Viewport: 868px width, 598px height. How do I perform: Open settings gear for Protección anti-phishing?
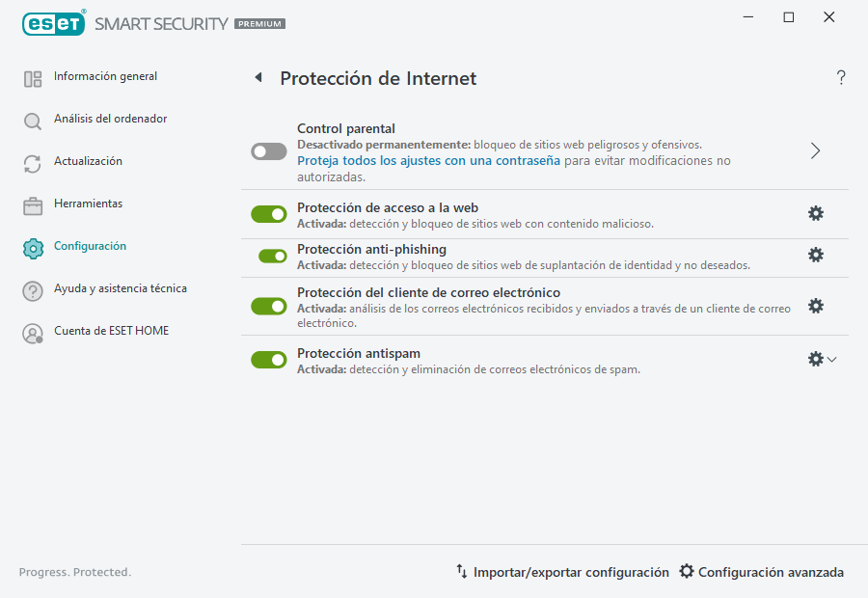click(x=816, y=257)
